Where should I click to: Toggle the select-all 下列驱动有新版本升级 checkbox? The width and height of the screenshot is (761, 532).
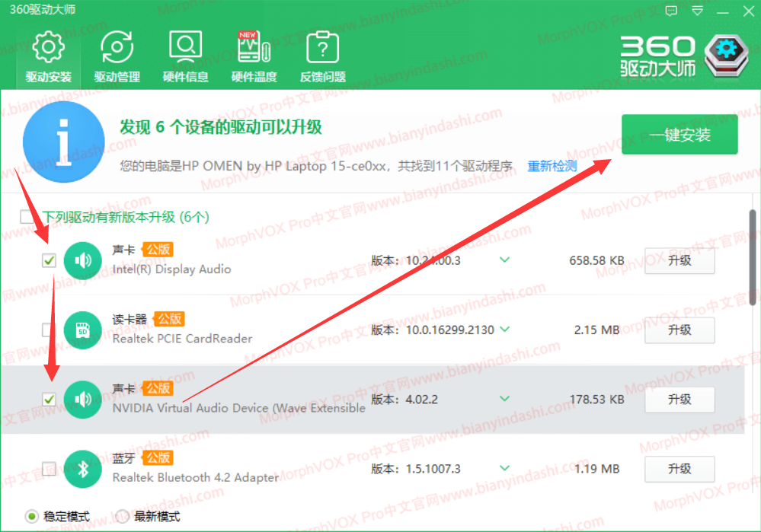pyautogui.click(x=27, y=216)
